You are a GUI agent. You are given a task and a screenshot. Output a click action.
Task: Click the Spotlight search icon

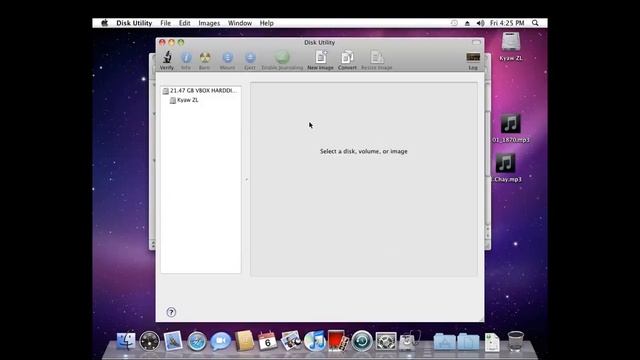(x=535, y=23)
